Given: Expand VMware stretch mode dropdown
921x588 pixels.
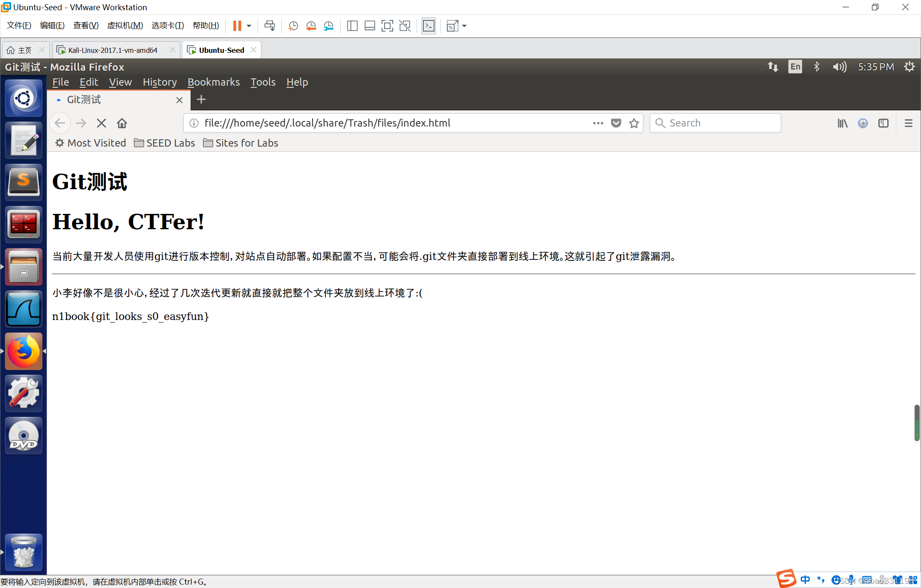Looking at the screenshot, I should click(464, 26).
